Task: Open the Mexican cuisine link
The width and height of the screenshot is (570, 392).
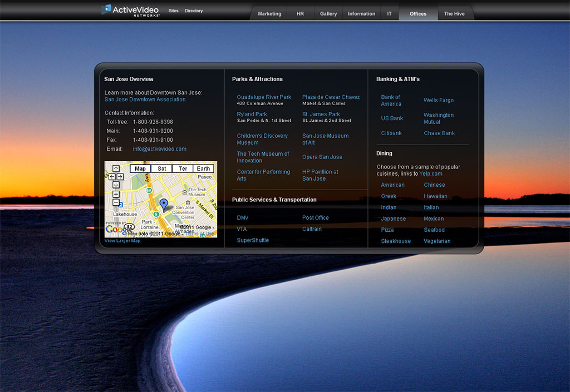Action: click(434, 219)
